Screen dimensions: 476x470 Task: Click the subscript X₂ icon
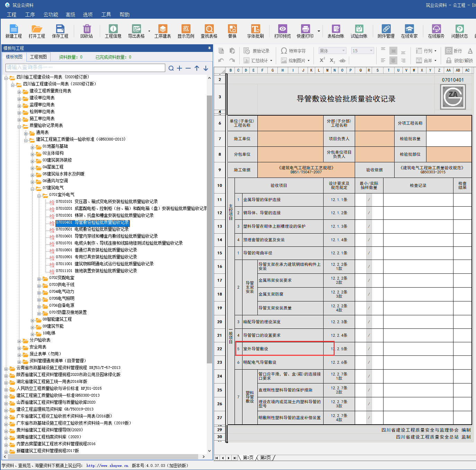pyautogui.click(x=332, y=61)
